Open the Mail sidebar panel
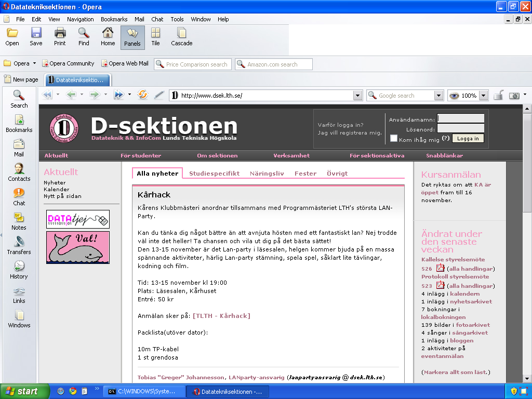Image resolution: width=532 pixels, height=399 pixels. [19, 148]
